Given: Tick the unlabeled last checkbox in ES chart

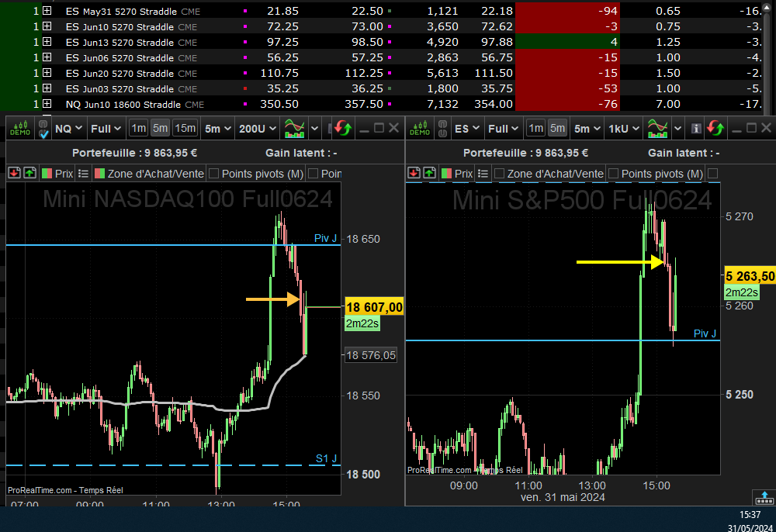Looking at the screenshot, I should click(712, 174).
